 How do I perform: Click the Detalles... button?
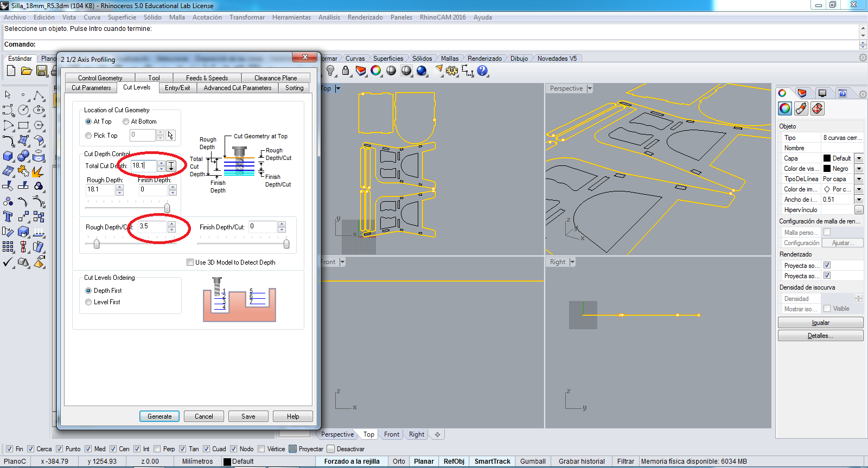click(820, 336)
